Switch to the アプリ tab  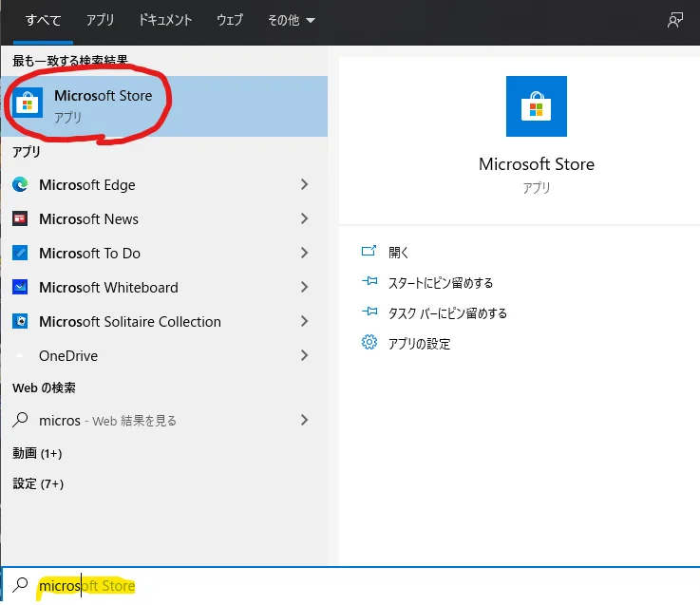(x=101, y=20)
